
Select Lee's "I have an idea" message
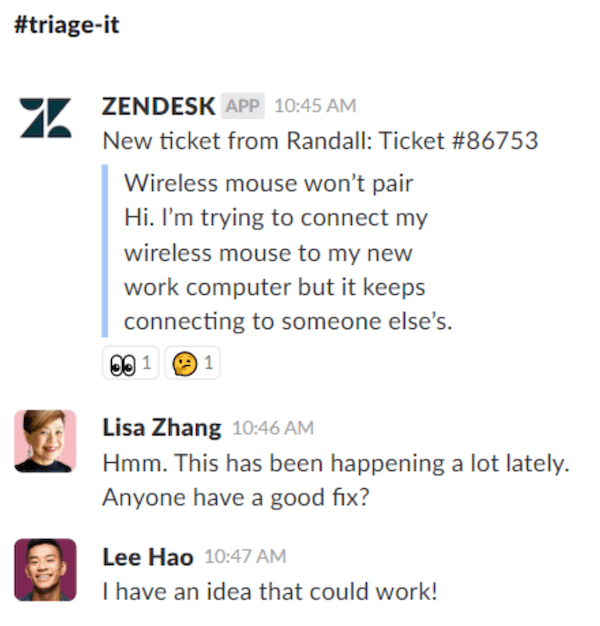tap(270, 590)
